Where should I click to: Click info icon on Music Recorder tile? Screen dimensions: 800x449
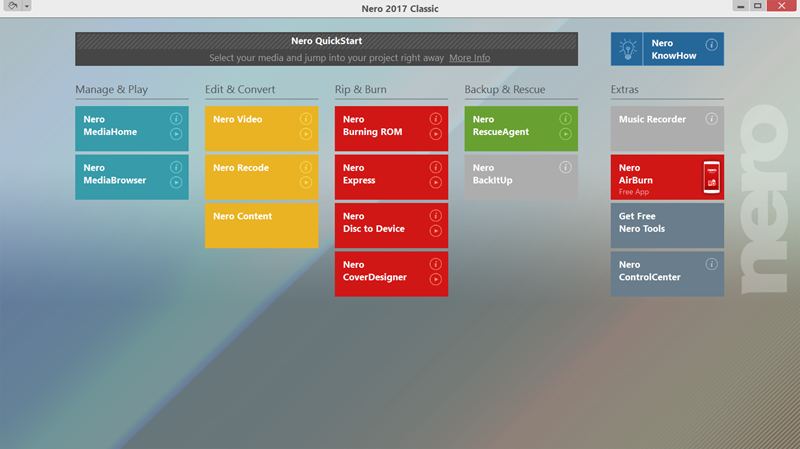[711, 119]
